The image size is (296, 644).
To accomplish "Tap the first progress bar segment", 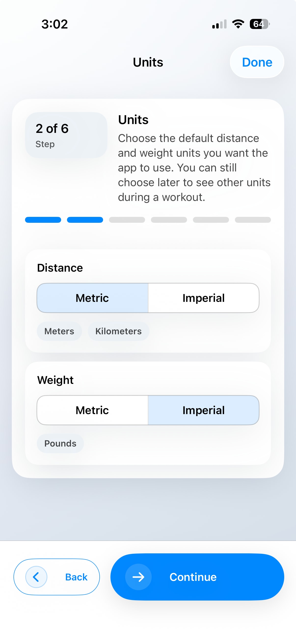I will click(x=43, y=220).
